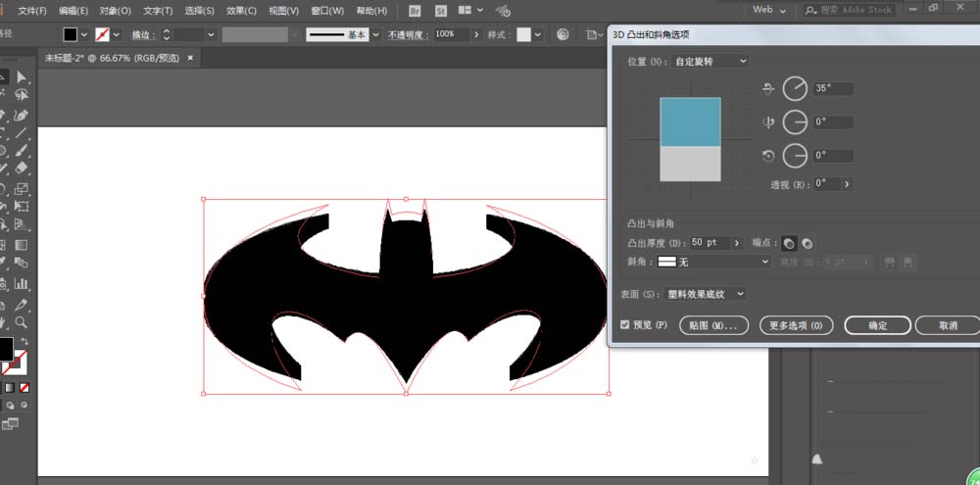The width and height of the screenshot is (980, 485).
Task: Open the Web workspace switcher
Action: (x=768, y=10)
